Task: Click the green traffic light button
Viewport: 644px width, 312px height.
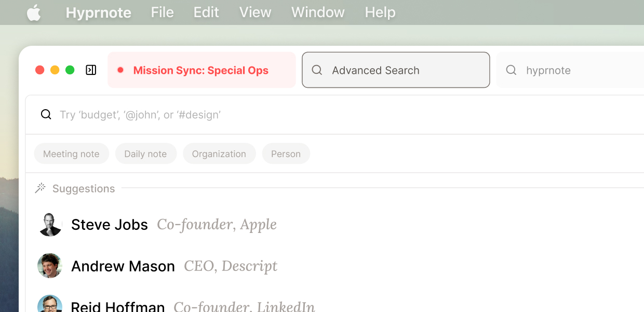Action: pyautogui.click(x=70, y=69)
